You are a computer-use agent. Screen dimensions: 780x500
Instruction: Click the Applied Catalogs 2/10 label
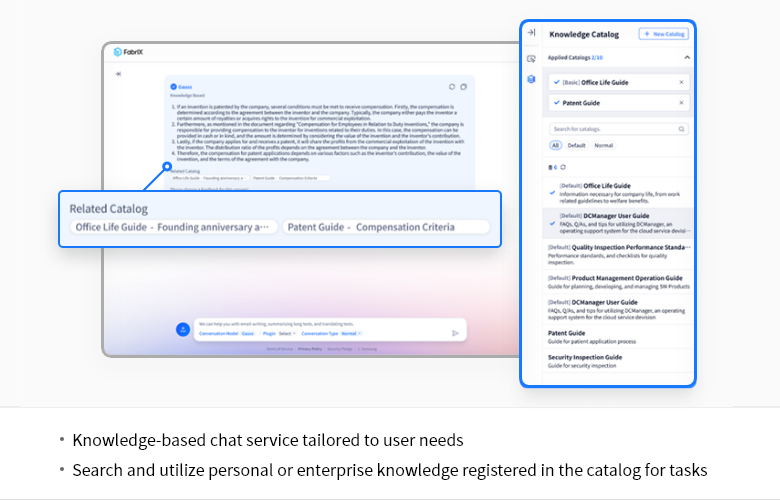tap(575, 57)
